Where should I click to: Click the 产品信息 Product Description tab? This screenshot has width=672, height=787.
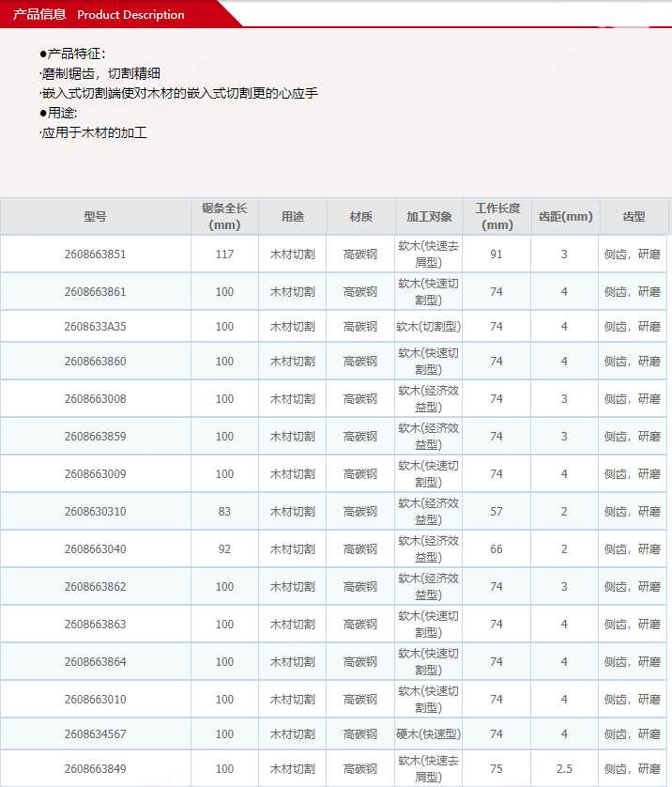pos(99,14)
